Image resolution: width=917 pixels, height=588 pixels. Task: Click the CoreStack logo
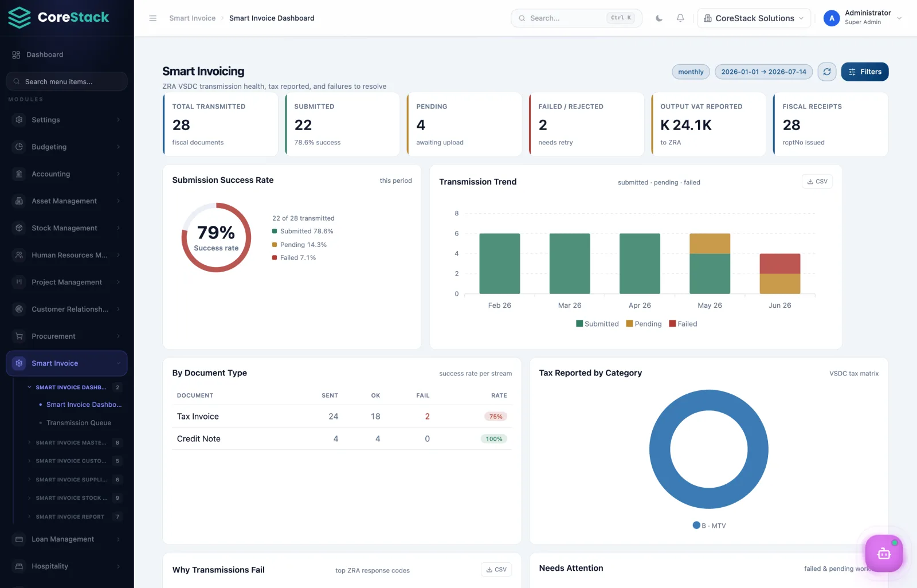pos(58,18)
